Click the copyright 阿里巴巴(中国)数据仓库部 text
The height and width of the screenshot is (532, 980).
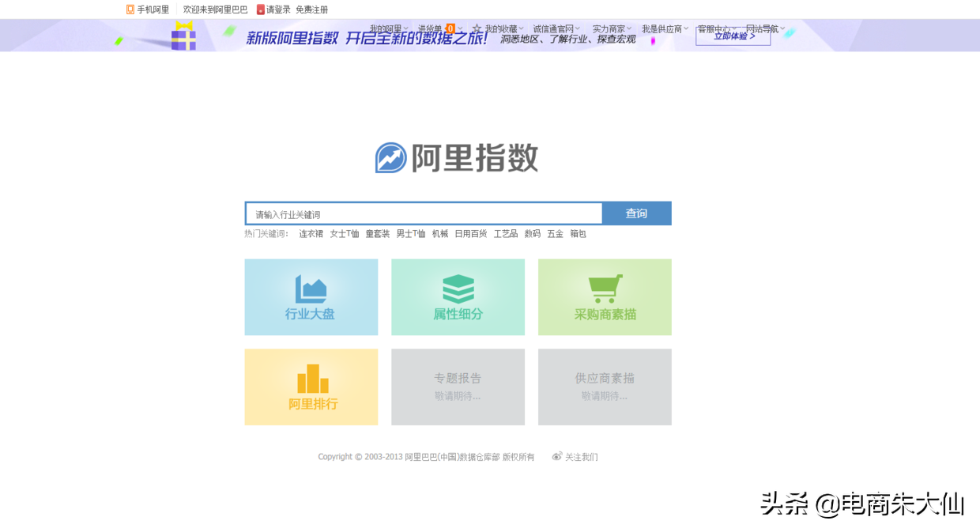[452, 457]
